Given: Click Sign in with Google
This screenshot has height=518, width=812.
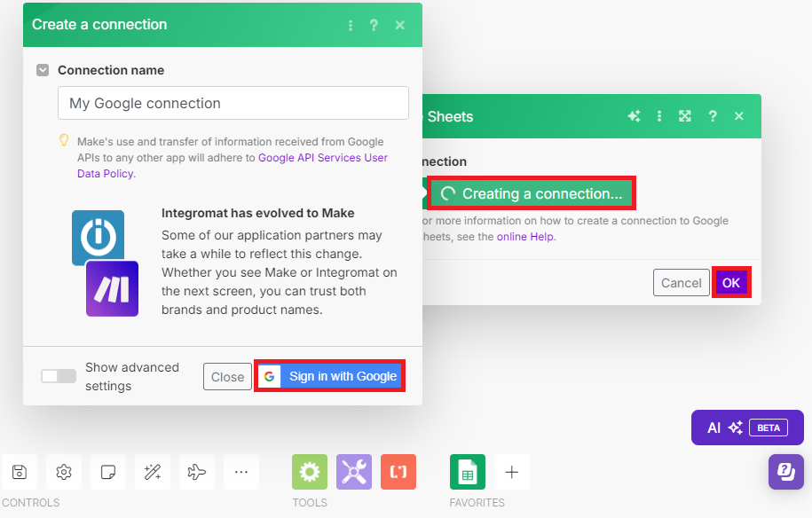Looking at the screenshot, I should [330, 376].
